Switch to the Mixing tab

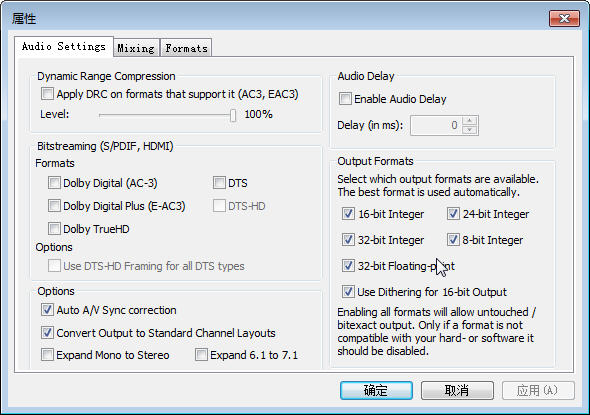(x=136, y=48)
